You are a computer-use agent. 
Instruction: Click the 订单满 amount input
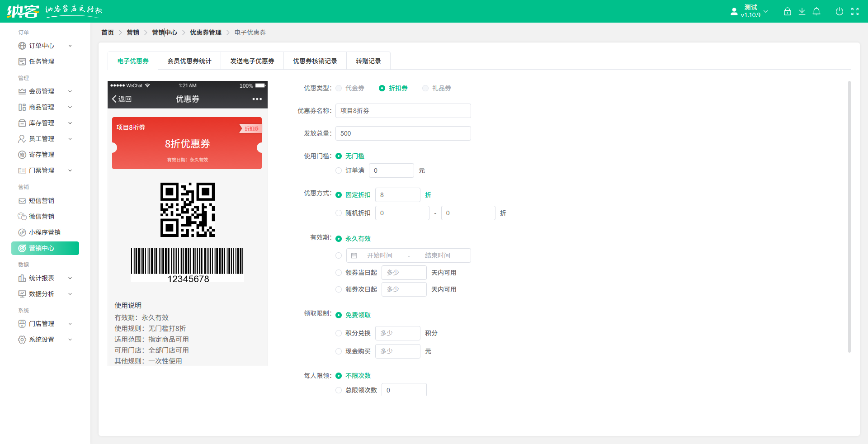pyautogui.click(x=392, y=170)
